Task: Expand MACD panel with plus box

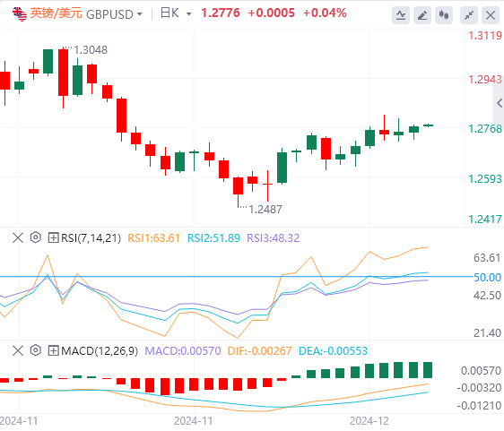Action: [x=53, y=350]
